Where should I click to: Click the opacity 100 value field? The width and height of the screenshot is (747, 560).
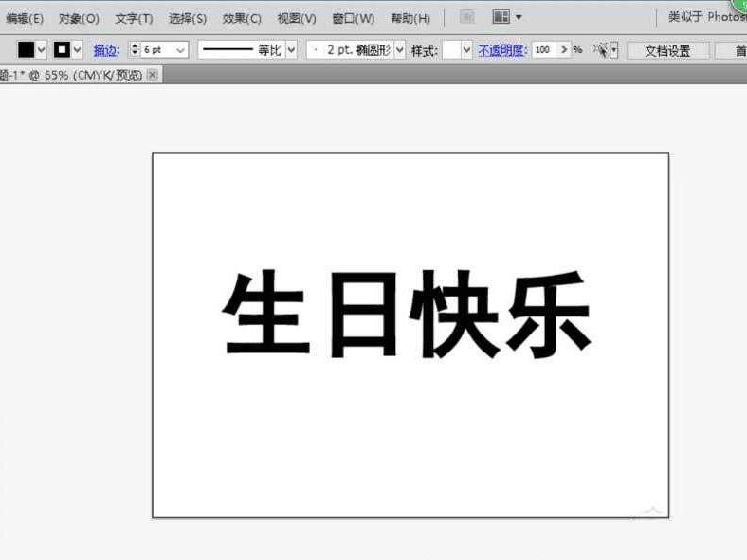[x=544, y=49]
